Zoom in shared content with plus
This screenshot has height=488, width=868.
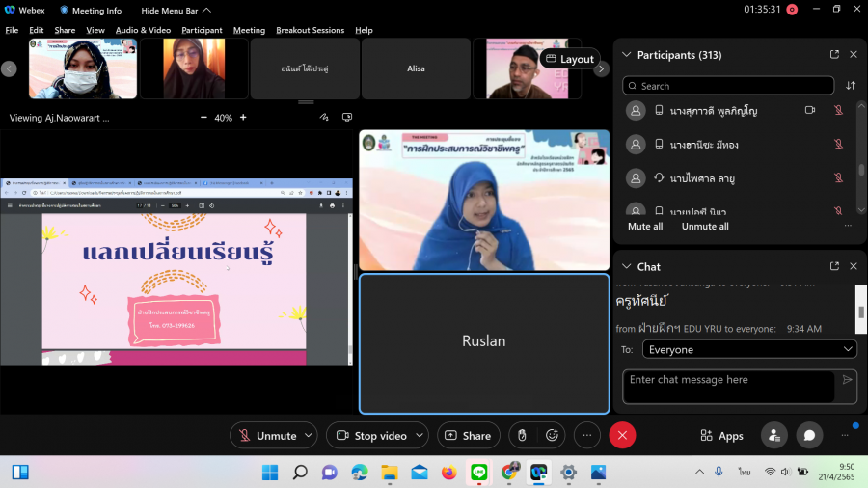[x=243, y=118]
